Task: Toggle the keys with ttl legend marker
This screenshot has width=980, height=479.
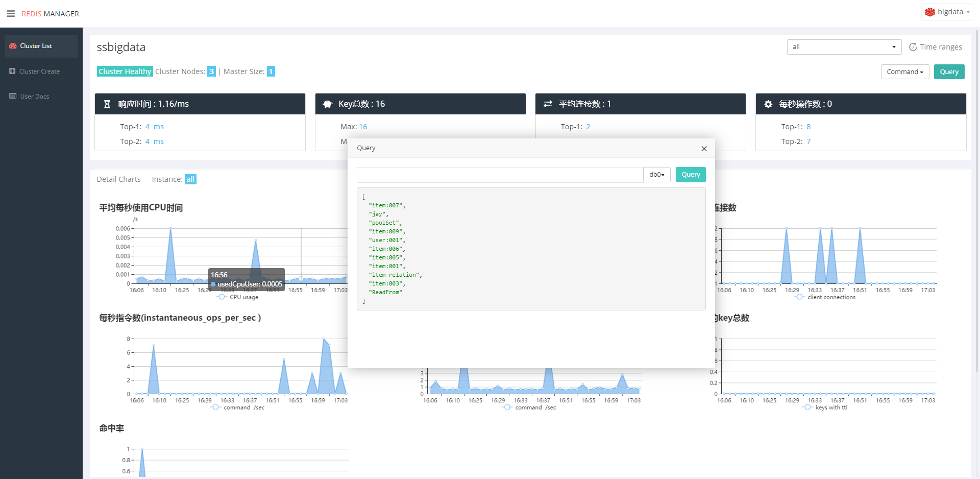Action: pyautogui.click(x=807, y=408)
